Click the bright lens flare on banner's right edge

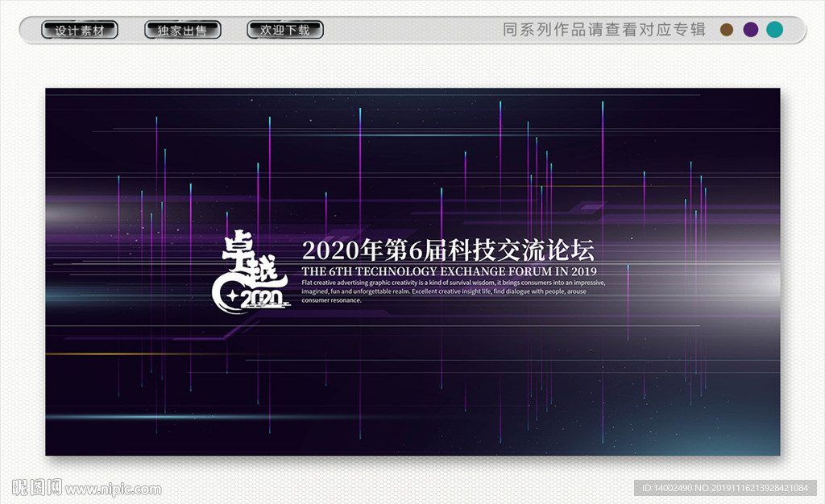[765, 282]
